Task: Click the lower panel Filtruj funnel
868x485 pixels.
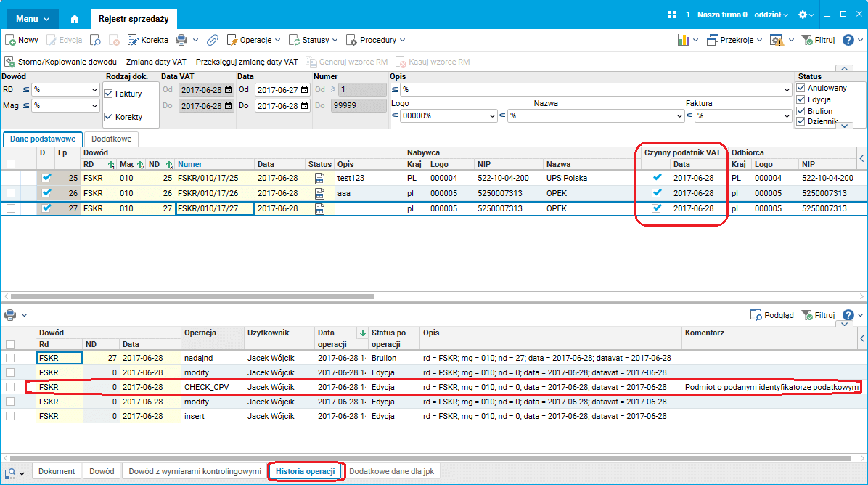Action: pos(807,315)
